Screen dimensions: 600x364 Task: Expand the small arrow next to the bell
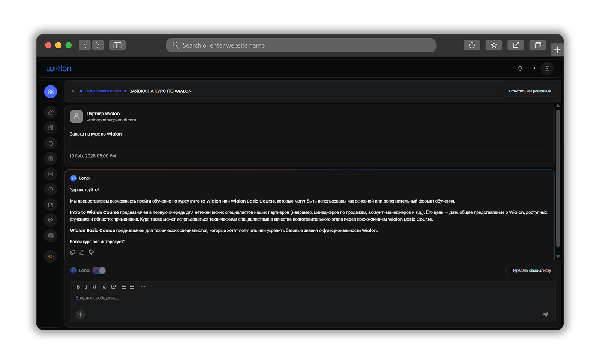pyautogui.click(x=534, y=69)
